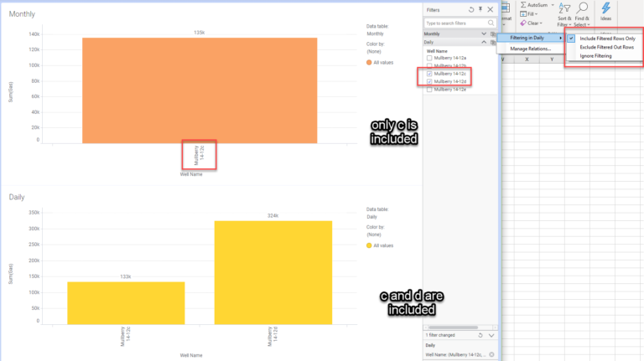
Task: Close the Filters panel
Action: pyautogui.click(x=490, y=9)
